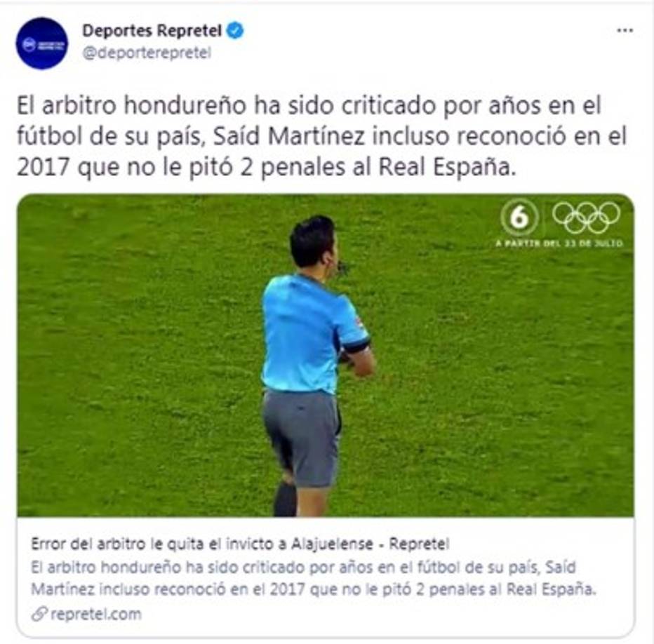Viewport: 654px width, 644px height.
Task: Click the Olympic rings logo in the image
Action: point(586,217)
